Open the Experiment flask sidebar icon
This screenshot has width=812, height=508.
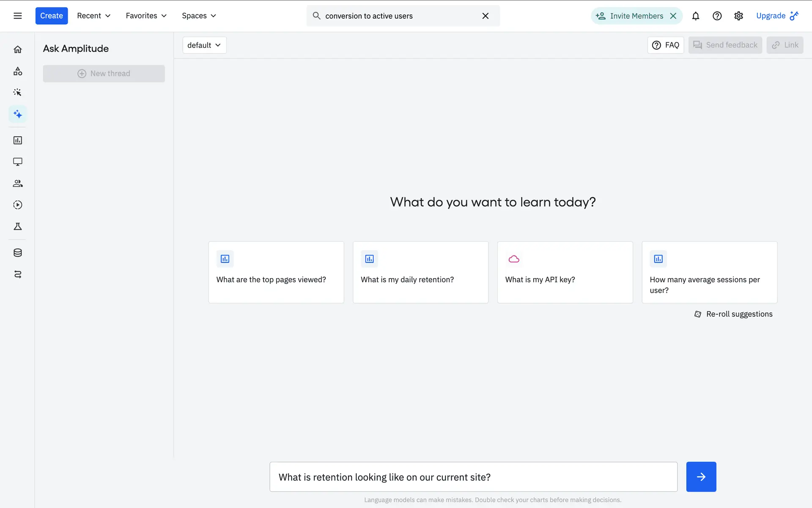tap(17, 226)
